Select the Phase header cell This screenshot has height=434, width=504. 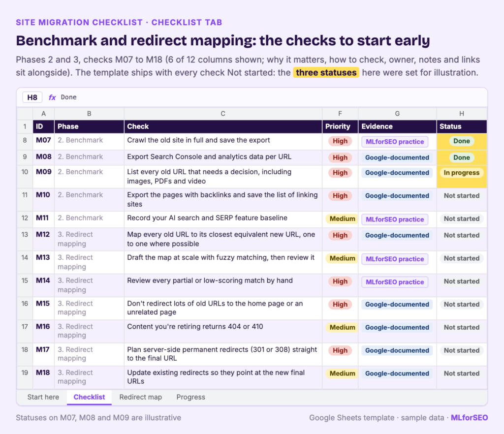coord(89,126)
